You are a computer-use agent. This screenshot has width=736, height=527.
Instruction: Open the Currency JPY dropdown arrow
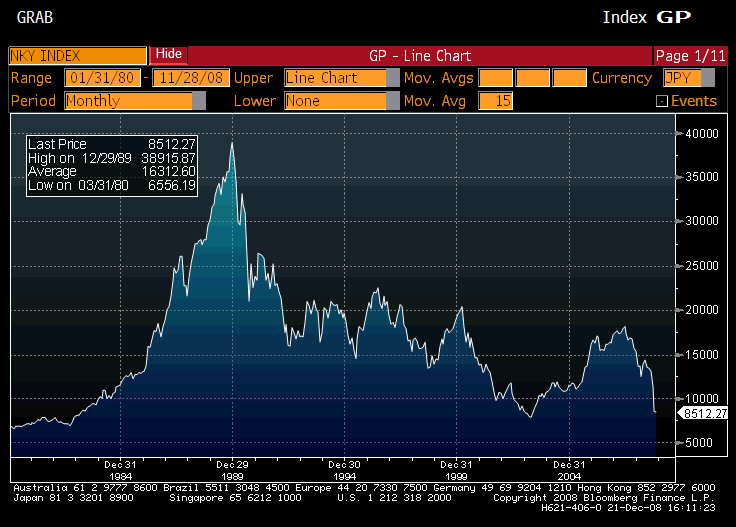709,78
